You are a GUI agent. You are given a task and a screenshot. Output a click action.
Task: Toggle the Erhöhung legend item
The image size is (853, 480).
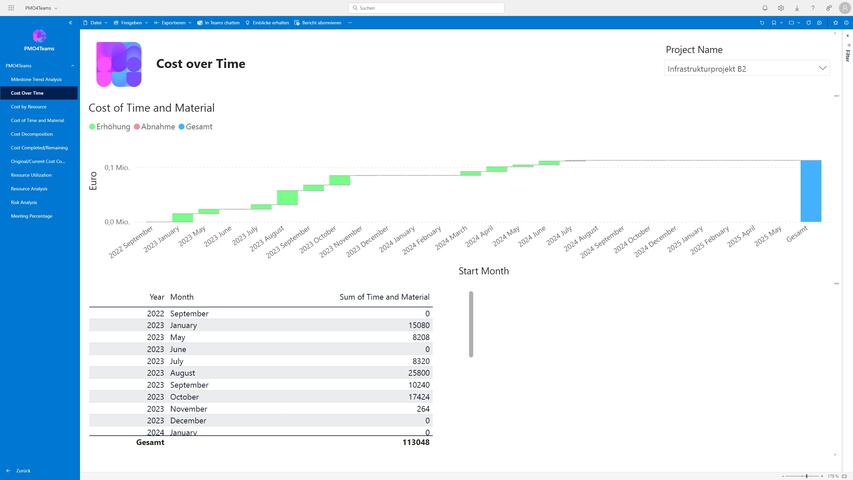click(x=110, y=127)
